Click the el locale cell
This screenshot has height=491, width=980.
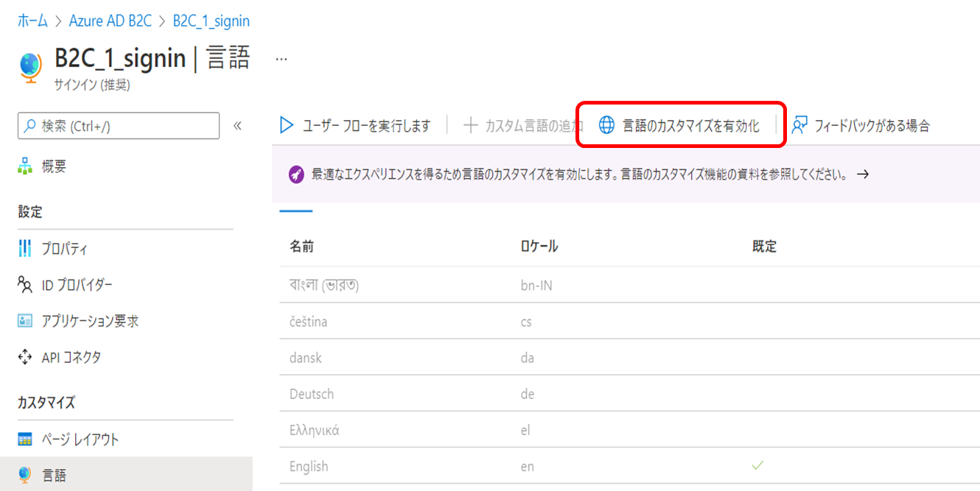pos(525,430)
